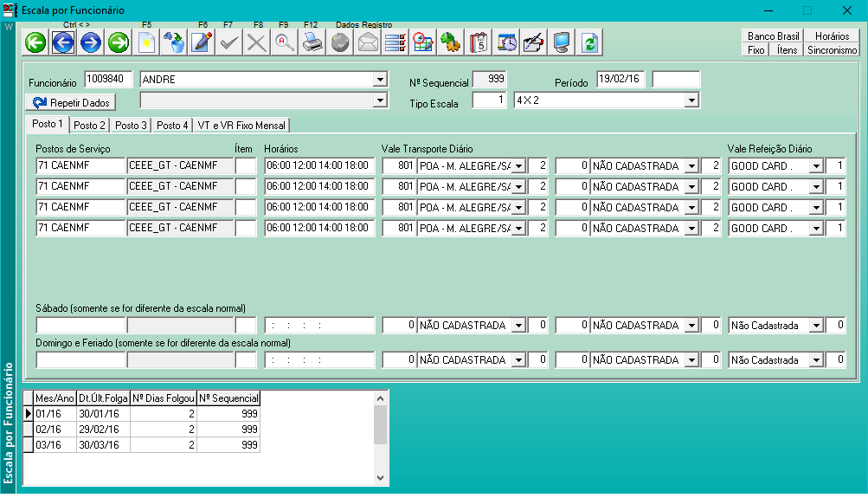The width and height of the screenshot is (868, 498).
Task: Switch to the Posto 2 tab
Action: point(89,126)
